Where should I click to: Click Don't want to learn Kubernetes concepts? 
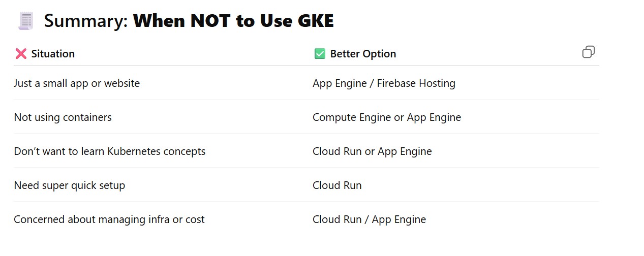pyautogui.click(x=109, y=151)
